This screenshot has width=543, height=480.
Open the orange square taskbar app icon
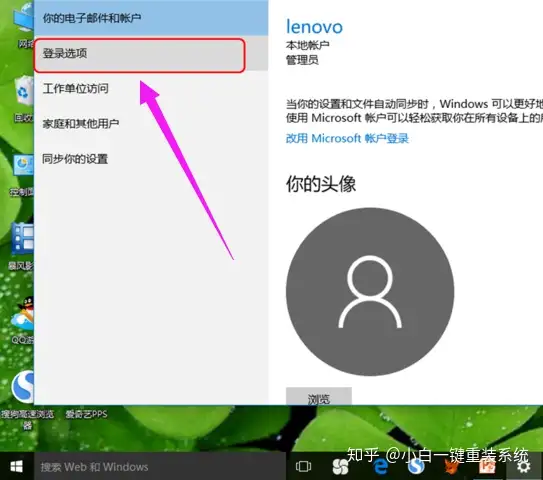[488, 466]
